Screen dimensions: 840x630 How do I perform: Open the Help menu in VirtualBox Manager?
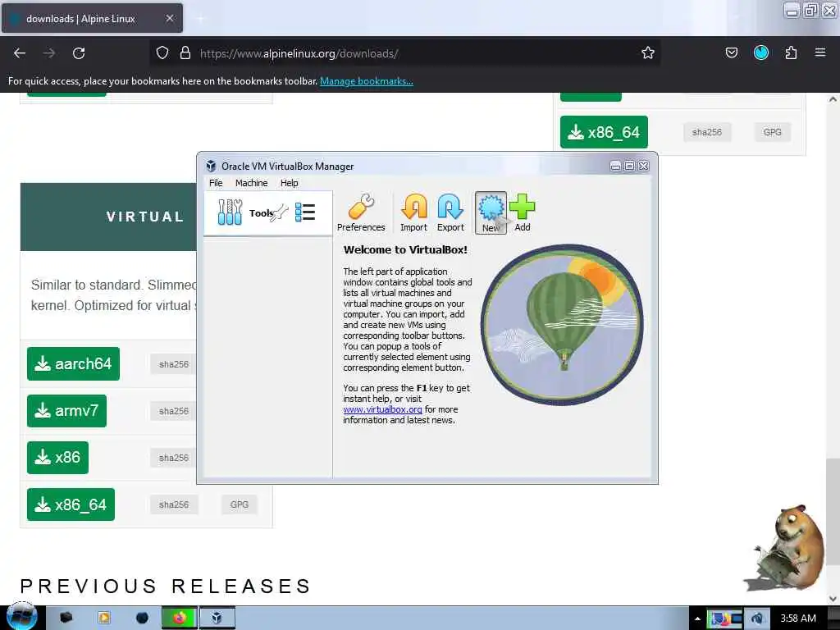[x=290, y=183]
